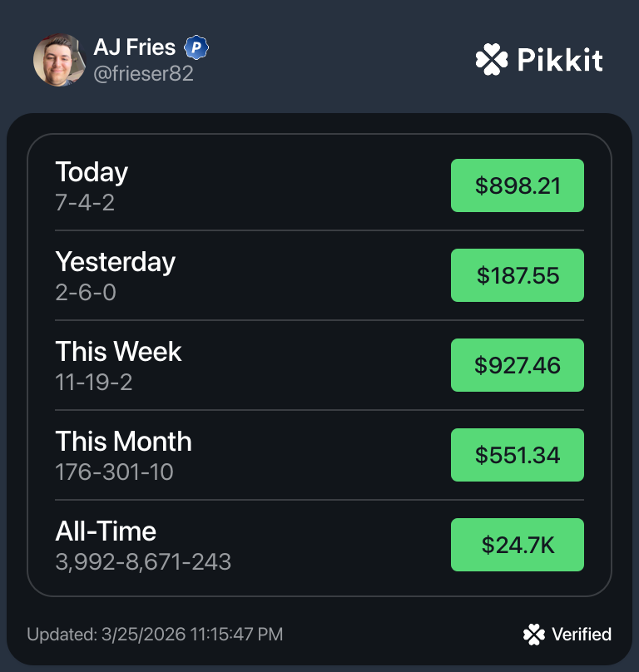The width and height of the screenshot is (639, 672).
Task: Click the Updated timestamp text
Action: coord(155,635)
